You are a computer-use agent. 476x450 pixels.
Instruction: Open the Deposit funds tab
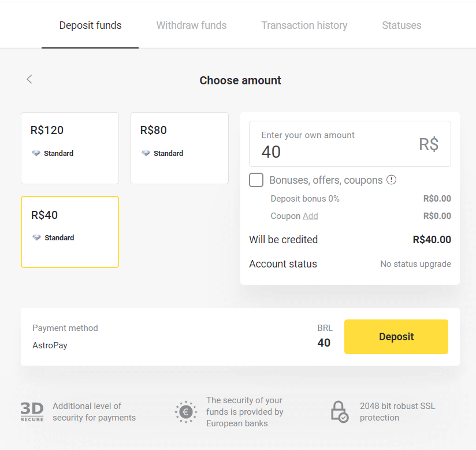click(x=90, y=25)
